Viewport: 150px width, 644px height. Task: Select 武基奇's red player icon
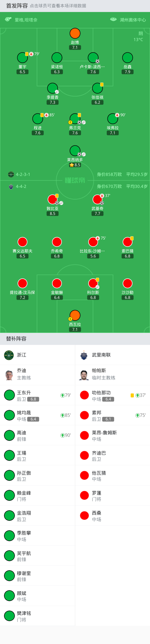click(x=97, y=199)
